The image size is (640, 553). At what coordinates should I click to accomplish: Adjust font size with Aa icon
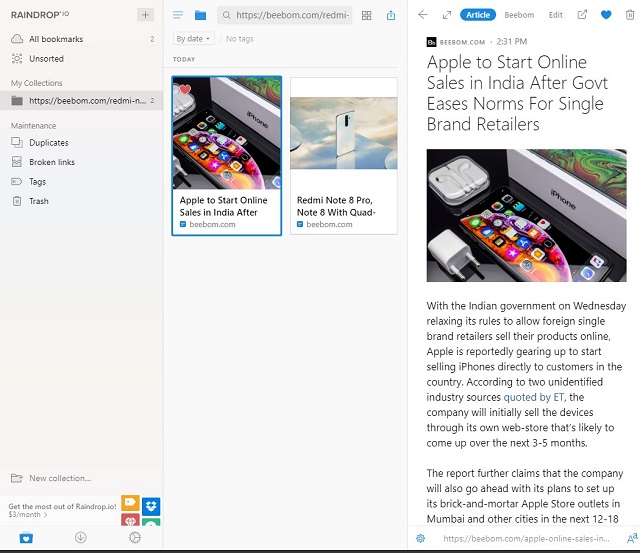click(x=632, y=539)
